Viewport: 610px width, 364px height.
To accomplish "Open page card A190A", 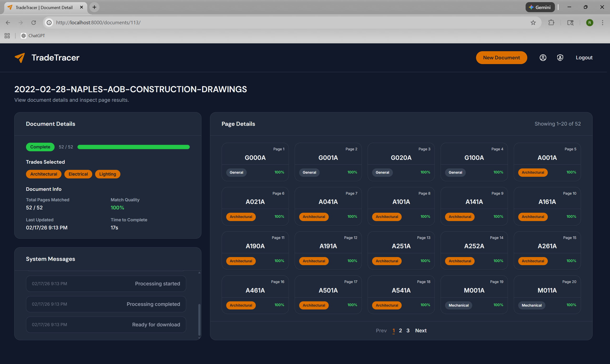I will 255,250.
